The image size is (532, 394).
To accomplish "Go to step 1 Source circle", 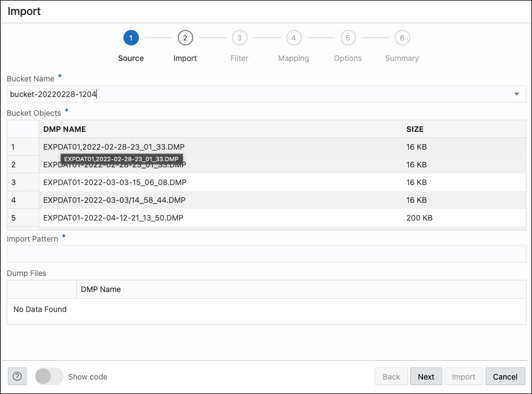I will [131, 38].
